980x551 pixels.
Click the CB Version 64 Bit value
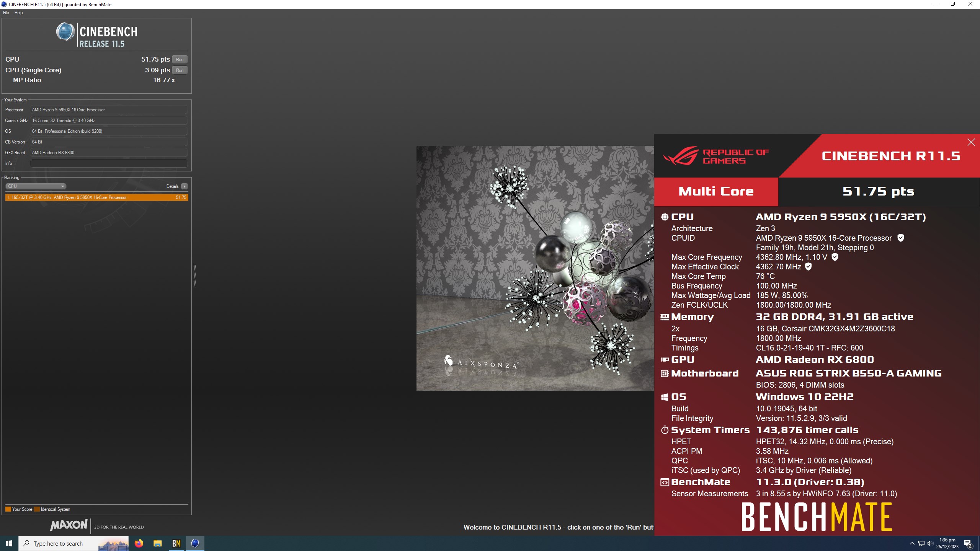[109, 142]
